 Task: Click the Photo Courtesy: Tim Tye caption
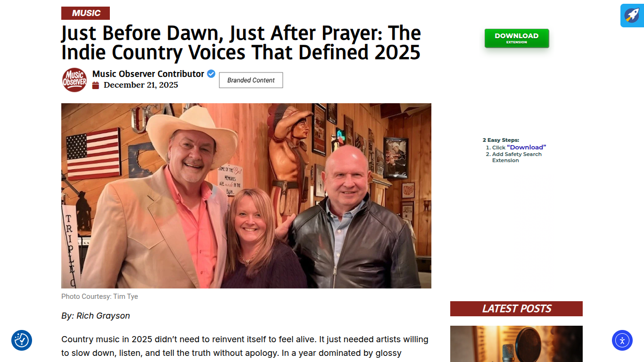[x=99, y=296]
